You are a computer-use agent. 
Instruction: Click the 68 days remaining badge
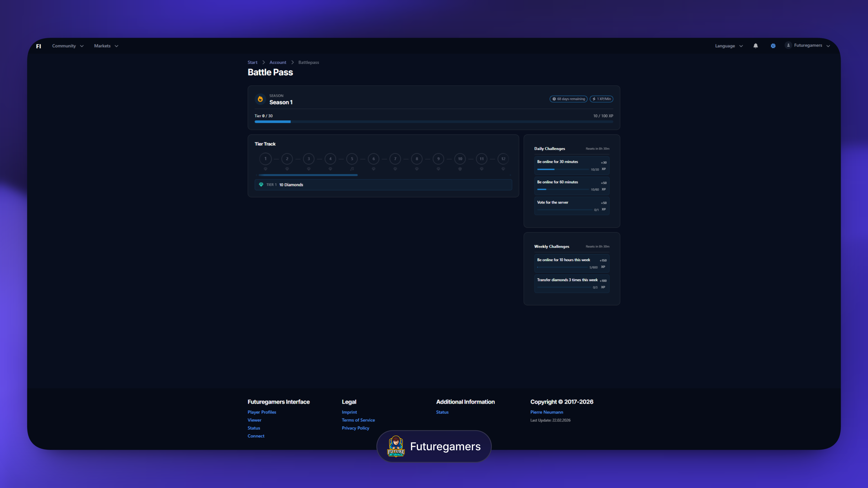pos(568,99)
